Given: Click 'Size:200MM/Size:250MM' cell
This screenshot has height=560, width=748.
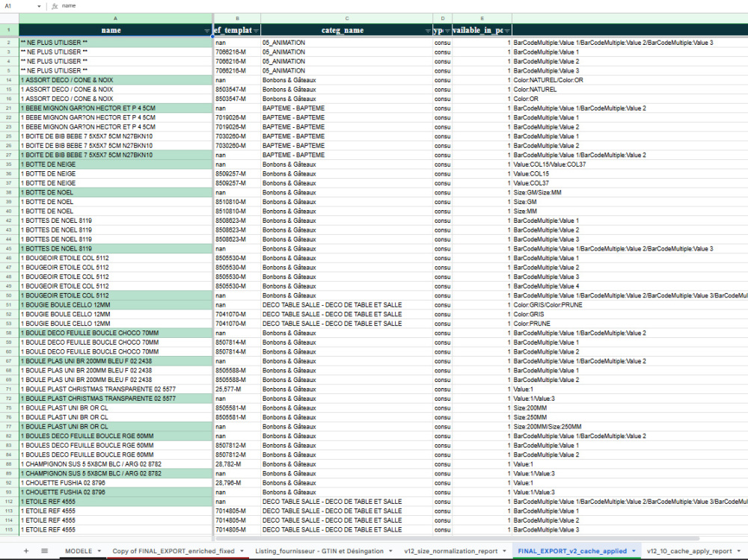Looking at the screenshot, I should [630, 427].
